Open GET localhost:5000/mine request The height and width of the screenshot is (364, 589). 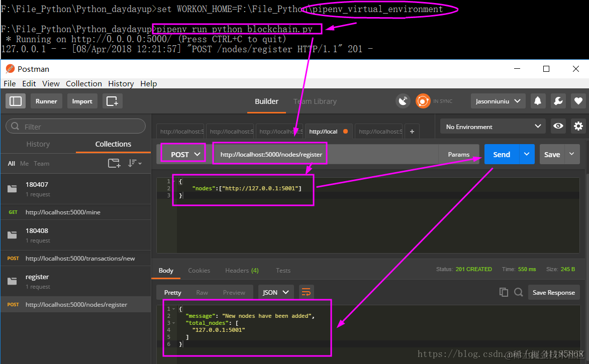[x=76, y=212]
